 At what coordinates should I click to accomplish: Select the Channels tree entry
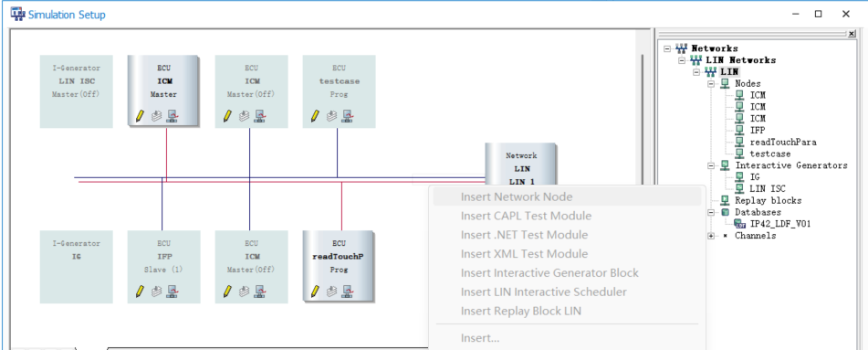point(755,236)
